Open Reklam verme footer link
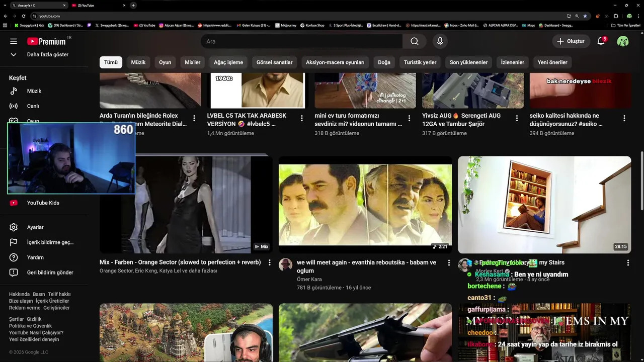Image resolution: width=644 pixels, height=362 pixels. click(x=25, y=308)
